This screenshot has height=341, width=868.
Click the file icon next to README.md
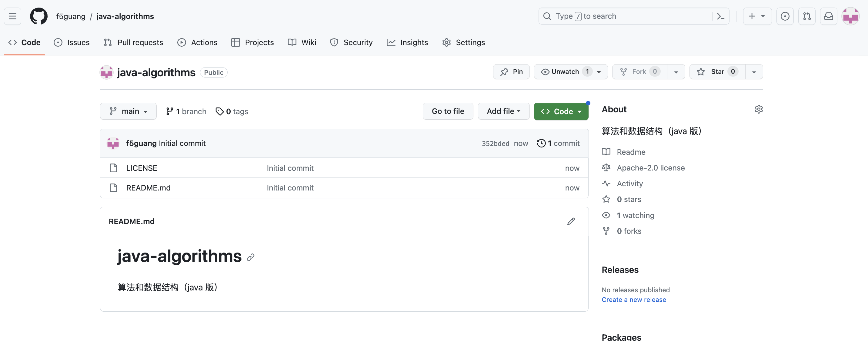pos(114,188)
